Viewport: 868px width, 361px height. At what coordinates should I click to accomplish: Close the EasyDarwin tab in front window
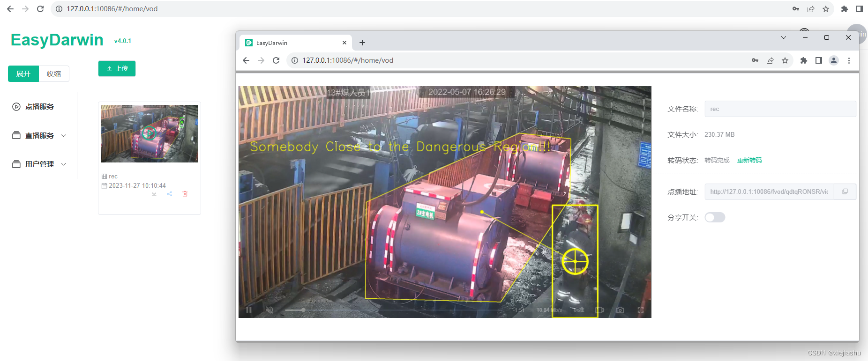click(x=344, y=43)
